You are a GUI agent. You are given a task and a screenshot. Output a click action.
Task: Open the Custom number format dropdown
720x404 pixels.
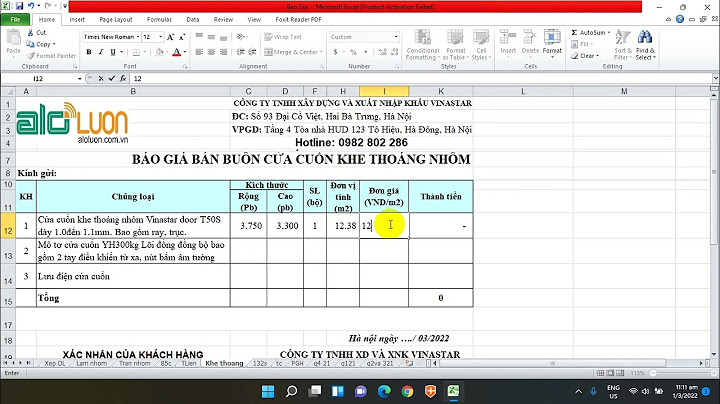coord(396,37)
